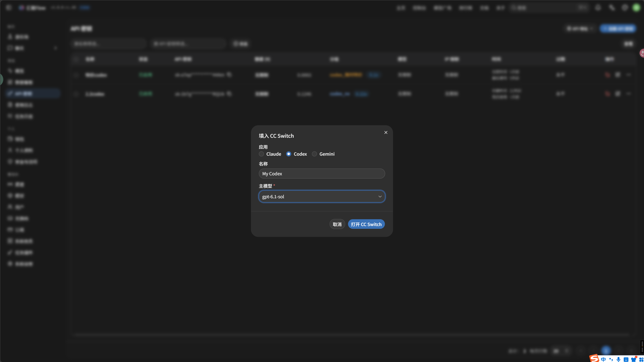Viewport: 644px width, 362px height.
Task: Click the 打开 CC Switch button
Action: coord(366,224)
